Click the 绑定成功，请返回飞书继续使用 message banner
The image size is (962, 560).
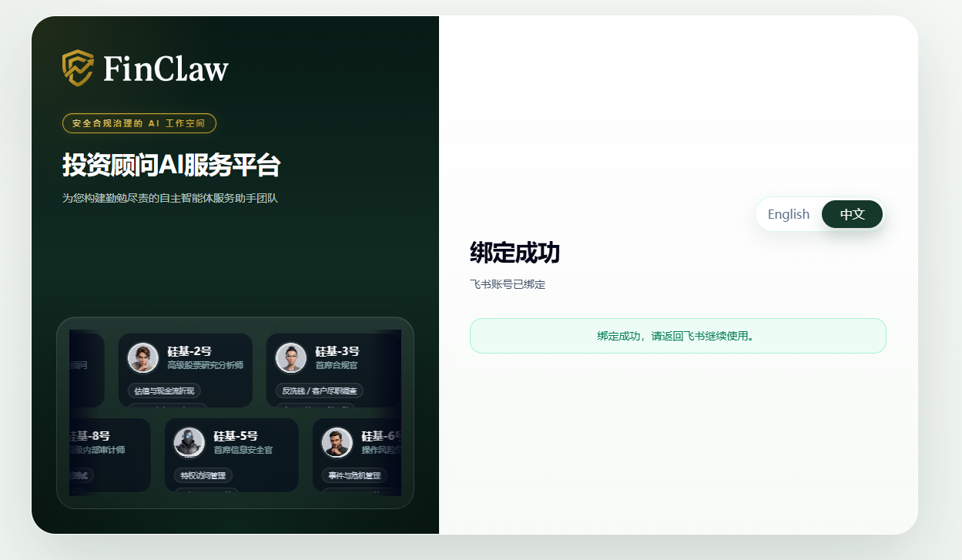point(678,336)
